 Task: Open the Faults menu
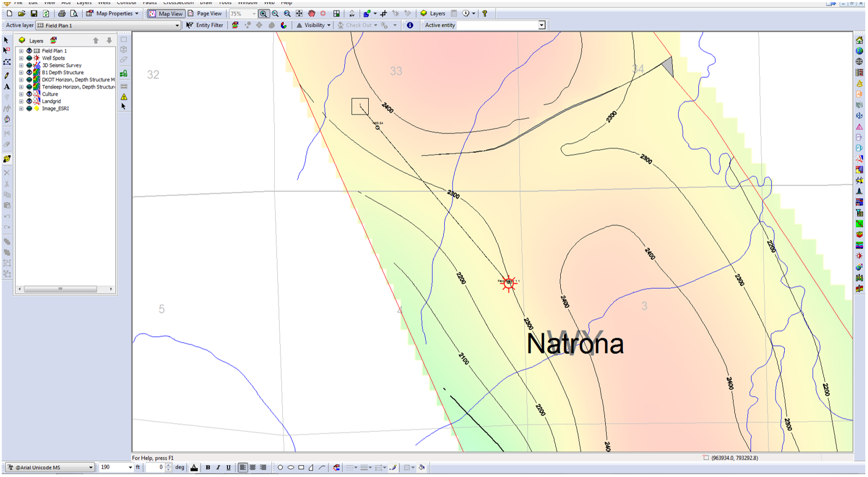click(x=150, y=3)
